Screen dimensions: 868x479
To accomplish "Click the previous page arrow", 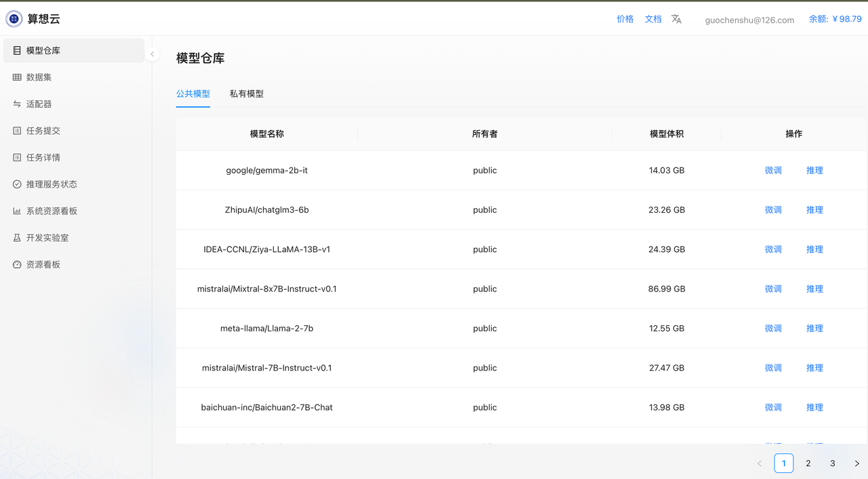I will (x=759, y=463).
